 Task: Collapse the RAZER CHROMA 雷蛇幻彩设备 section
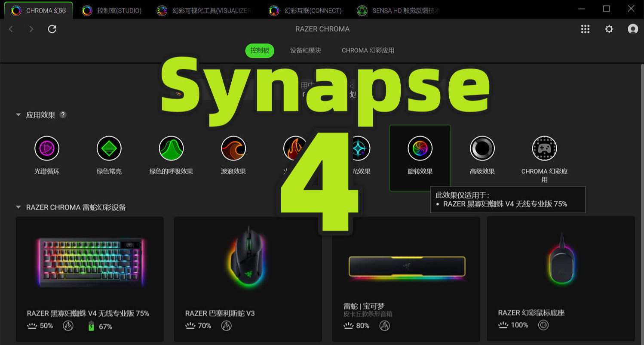pos(18,207)
